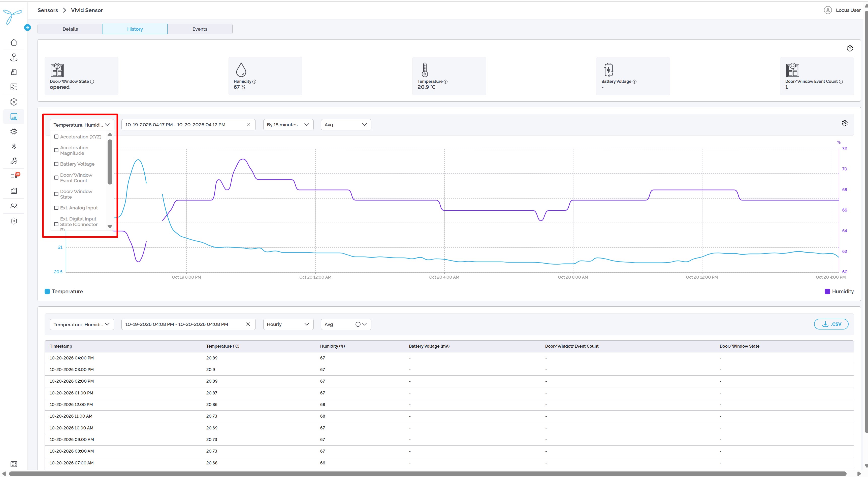Image resolution: width=868 pixels, height=477 pixels.
Task: Clear the chart date range
Action: coord(248,125)
